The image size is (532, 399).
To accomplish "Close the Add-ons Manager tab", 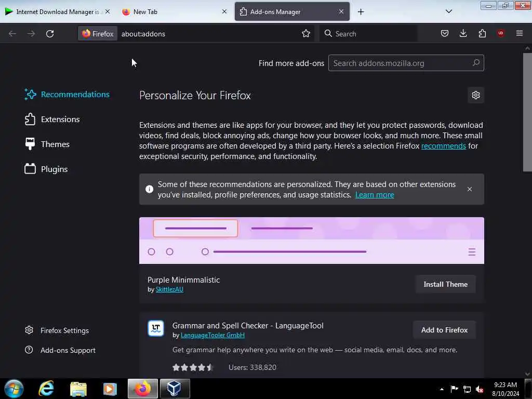I will click(341, 11).
